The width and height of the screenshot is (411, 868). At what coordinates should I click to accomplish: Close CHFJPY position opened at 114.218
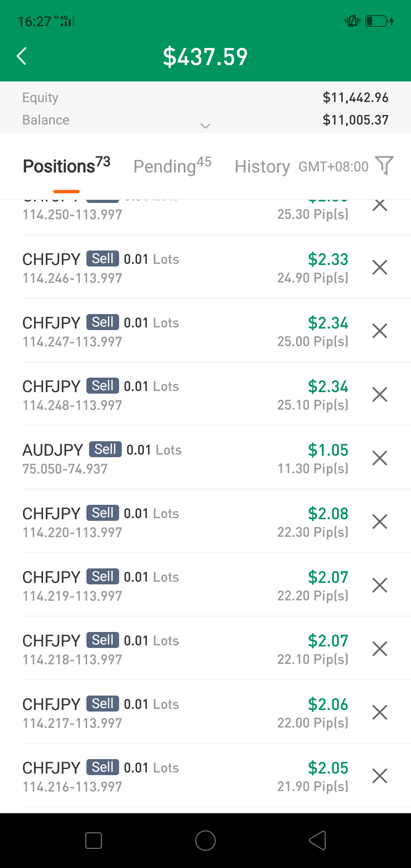click(379, 649)
